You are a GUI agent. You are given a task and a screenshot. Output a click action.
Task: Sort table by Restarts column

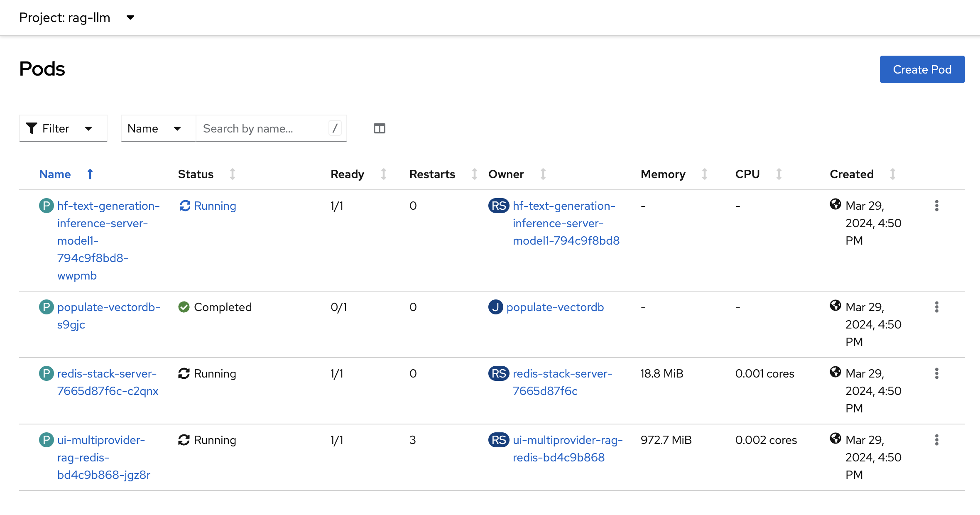[x=474, y=174]
